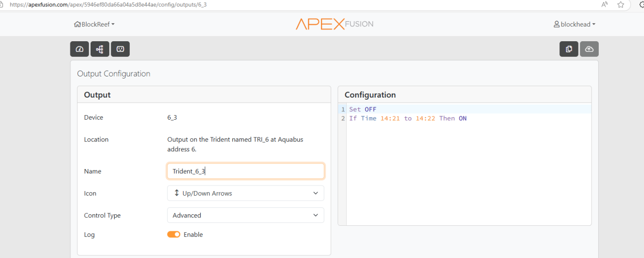Screen dimensions: 644x258
Task: Click the blank area of the code editor
Action: tap(468, 174)
